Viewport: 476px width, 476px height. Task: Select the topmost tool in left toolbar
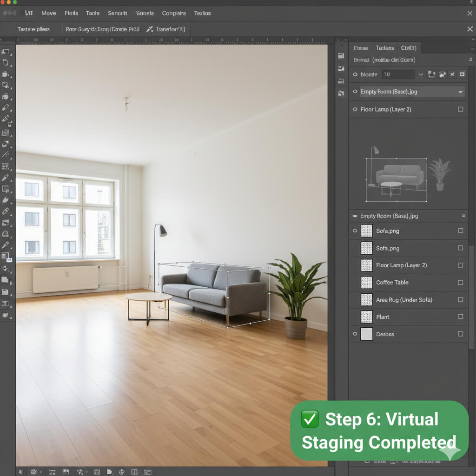6,51
